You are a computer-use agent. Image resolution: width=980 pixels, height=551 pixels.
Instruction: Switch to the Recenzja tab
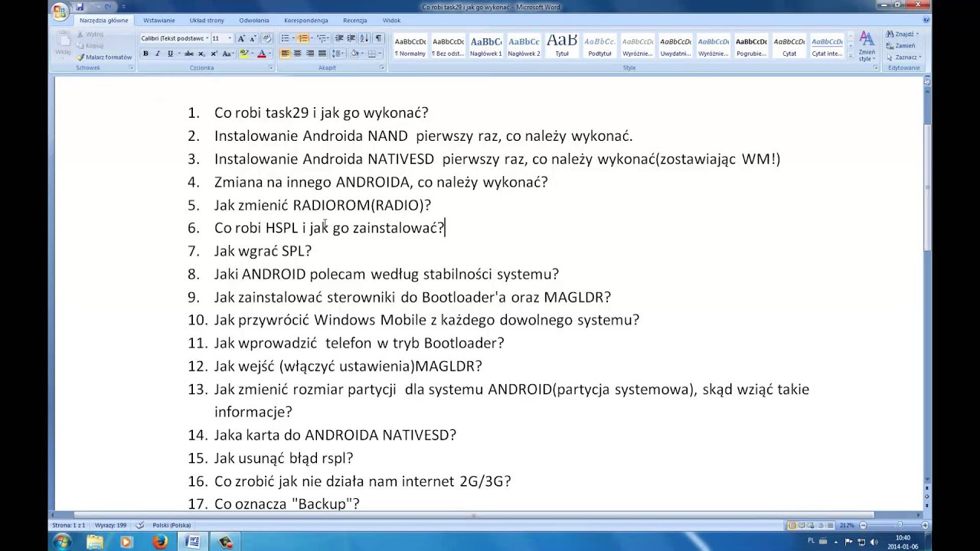pos(355,21)
